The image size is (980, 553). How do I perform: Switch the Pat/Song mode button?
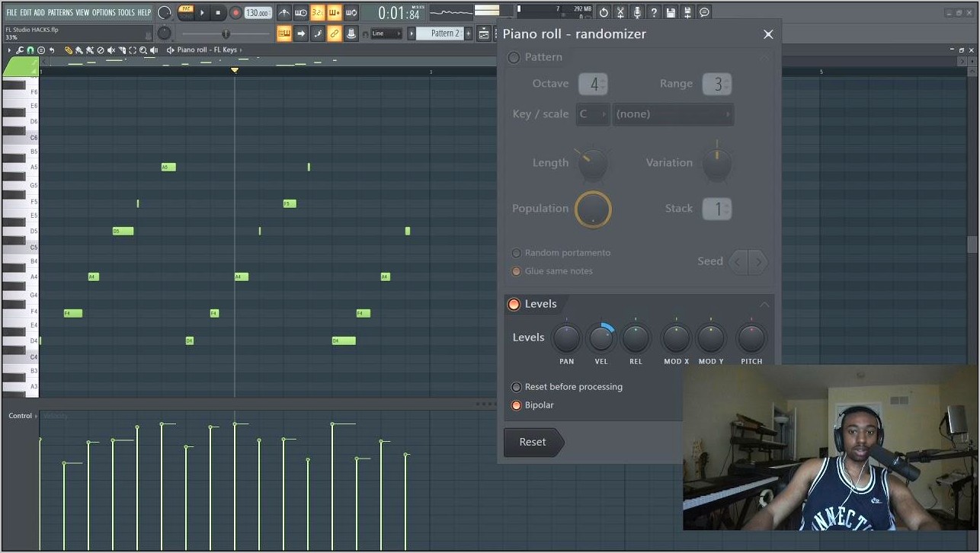(x=186, y=12)
